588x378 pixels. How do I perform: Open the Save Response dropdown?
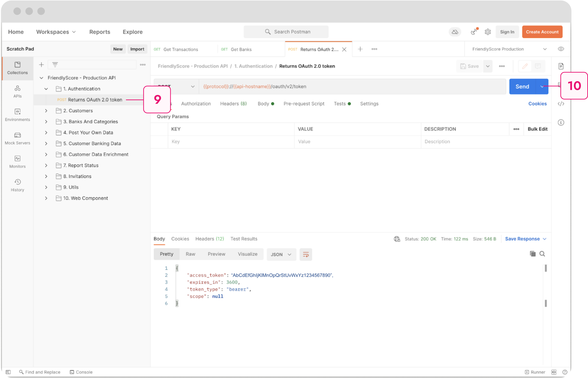(x=526, y=239)
